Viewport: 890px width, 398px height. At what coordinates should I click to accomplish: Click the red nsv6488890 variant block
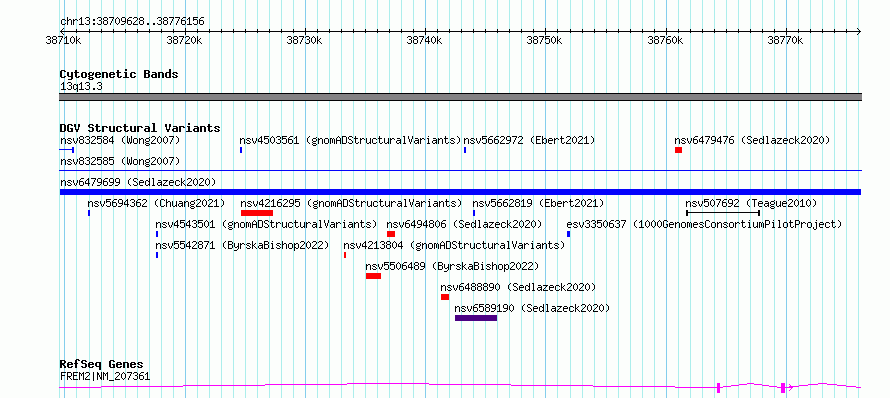(445, 297)
